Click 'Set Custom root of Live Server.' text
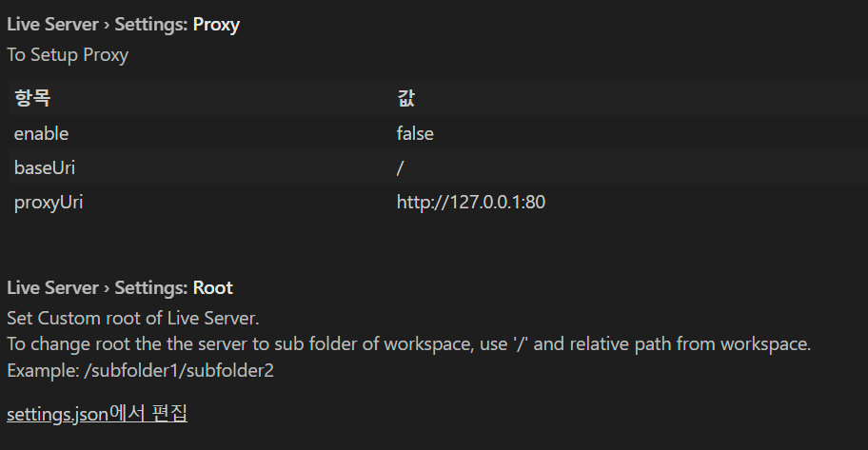Screen dimensions: 868x450 tap(133, 319)
